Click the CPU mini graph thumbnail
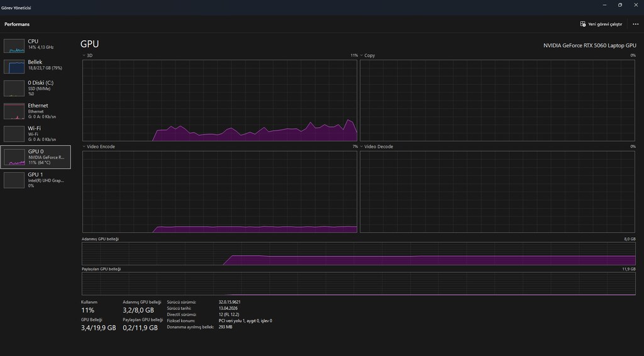The image size is (644, 356). click(14, 46)
